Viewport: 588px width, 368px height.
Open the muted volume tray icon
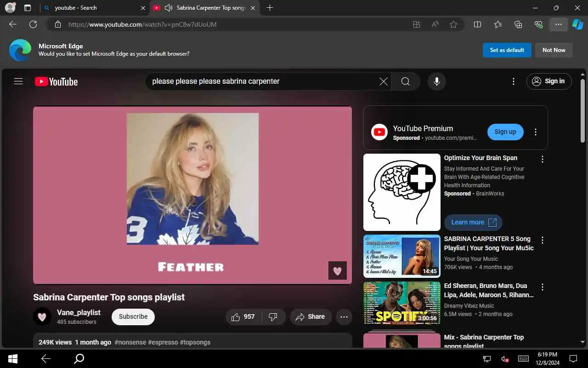505,359
